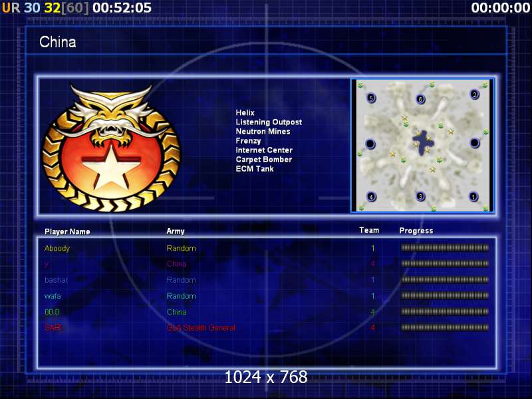Image resolution: width=532 pixels, height=399 pixels.
Task: Click team number 1 in Aboody's row
Action: coord(373,248)
